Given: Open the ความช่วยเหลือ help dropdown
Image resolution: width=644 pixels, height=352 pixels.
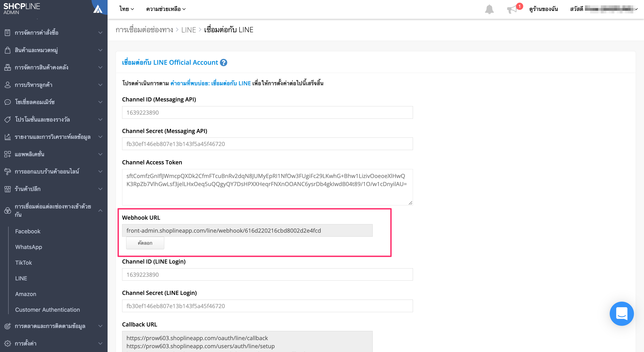Looking at the screenshot, I should 166,9.
